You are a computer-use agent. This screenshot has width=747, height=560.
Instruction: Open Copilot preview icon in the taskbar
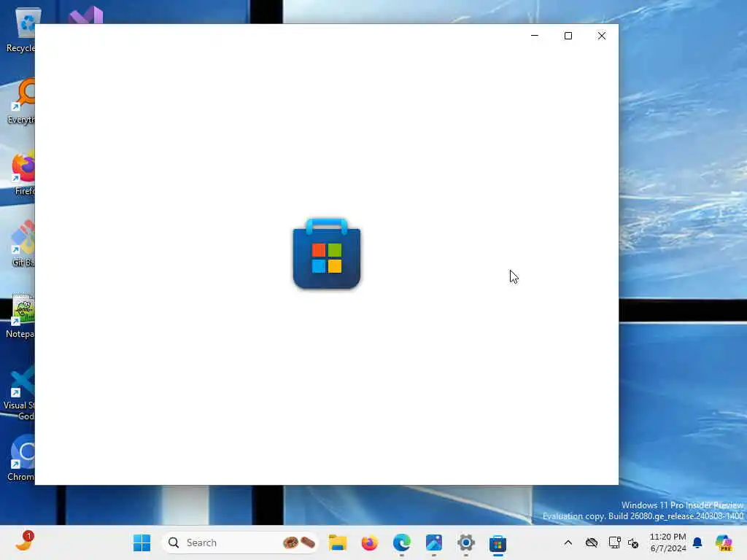coord(724,542)
